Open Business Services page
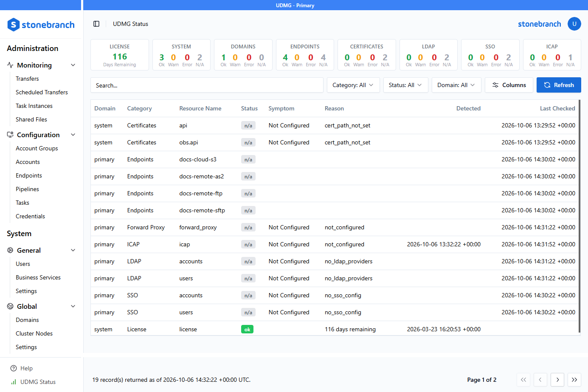The width and height of the screenshot is (588, 392). (38, 277)
